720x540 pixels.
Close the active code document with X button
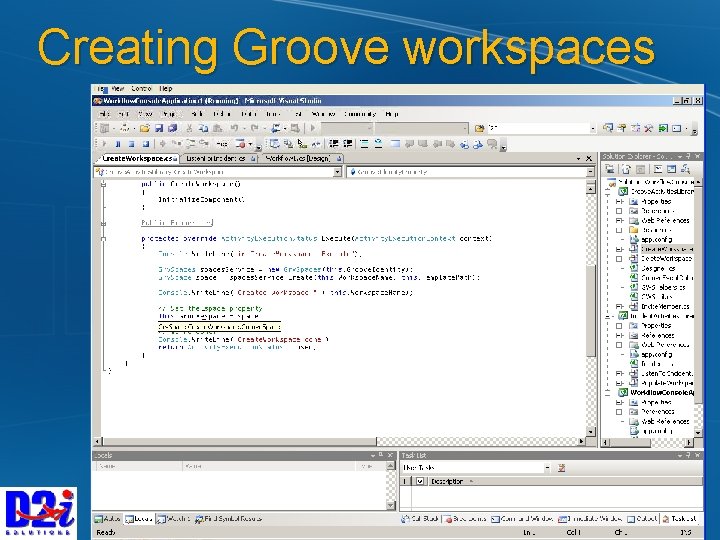pyautogui.click(x=589, y=158)
